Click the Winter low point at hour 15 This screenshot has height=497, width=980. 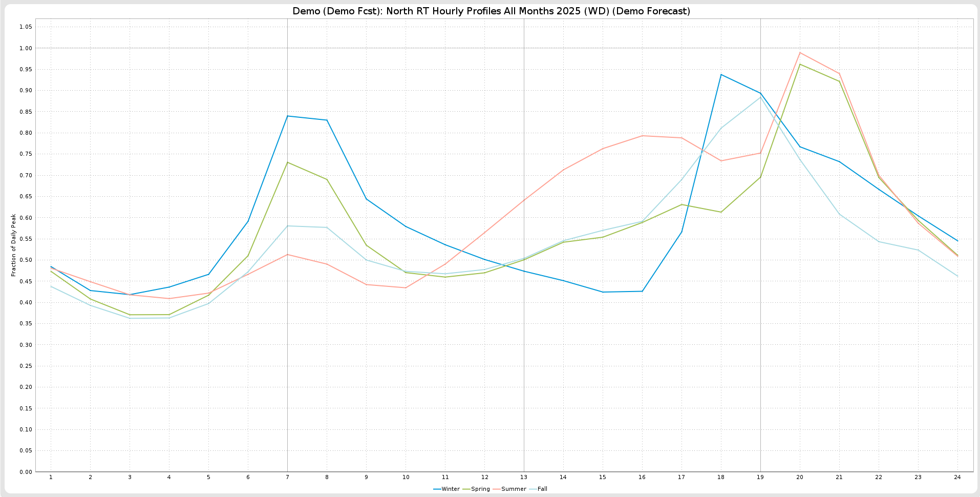(x=603, y=292)
